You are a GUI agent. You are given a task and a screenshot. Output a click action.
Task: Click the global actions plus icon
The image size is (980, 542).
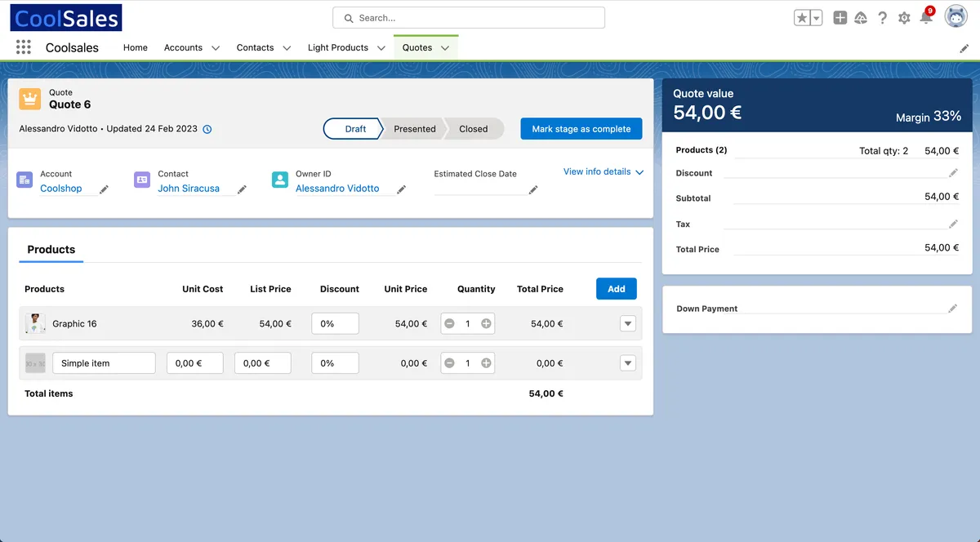[x=840, y=18]
